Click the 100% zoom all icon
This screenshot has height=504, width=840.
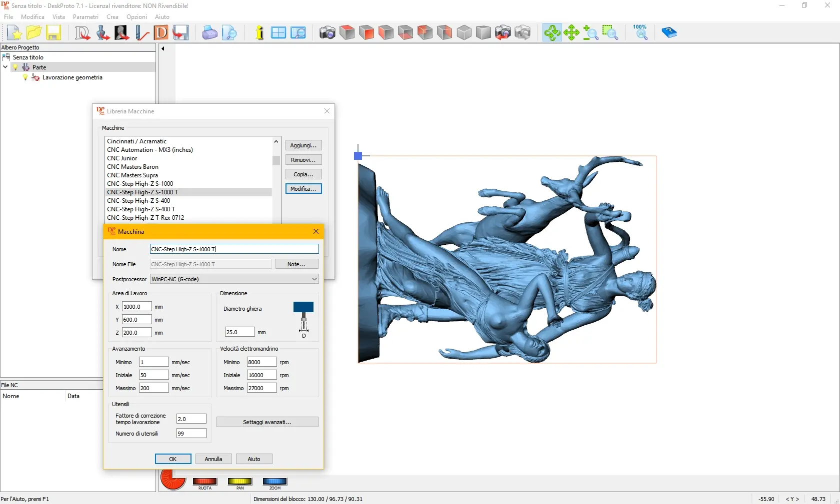pos(640,32)
